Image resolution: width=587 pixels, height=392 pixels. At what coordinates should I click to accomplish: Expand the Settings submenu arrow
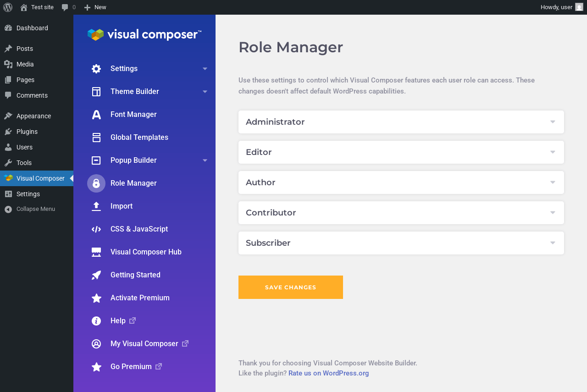[205, 69]
